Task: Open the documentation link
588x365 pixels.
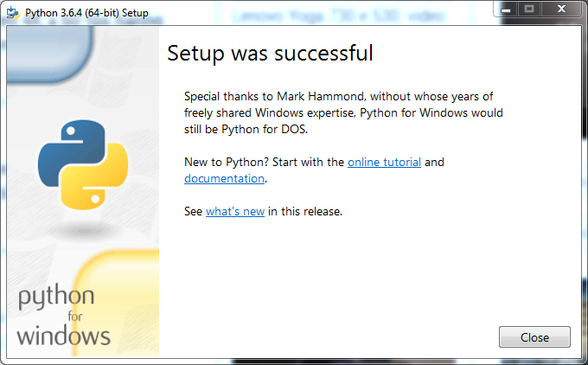Action: click(x=224, y=178)
